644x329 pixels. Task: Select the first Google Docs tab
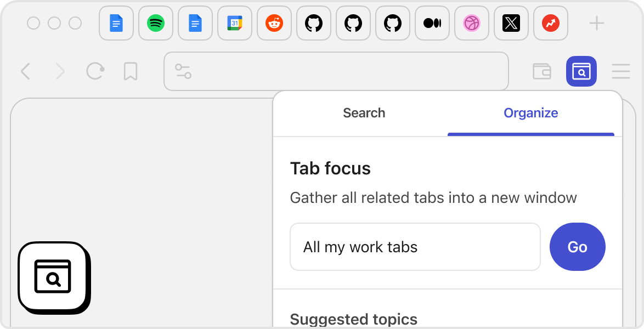point(116,23)
